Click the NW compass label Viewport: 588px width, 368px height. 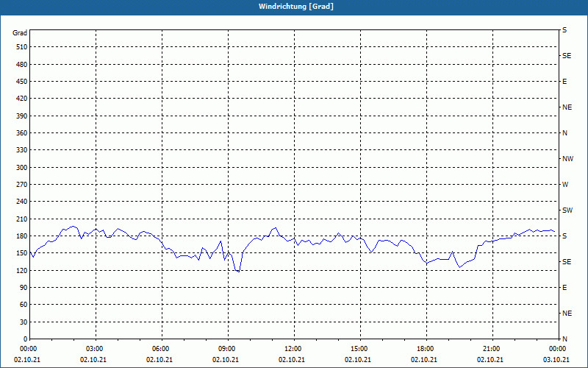coord(567,159)
